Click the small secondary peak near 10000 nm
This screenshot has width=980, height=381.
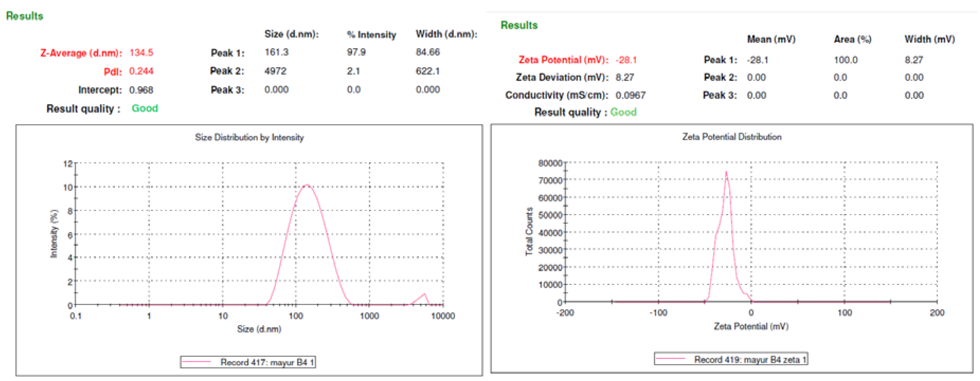coord(424,294)
